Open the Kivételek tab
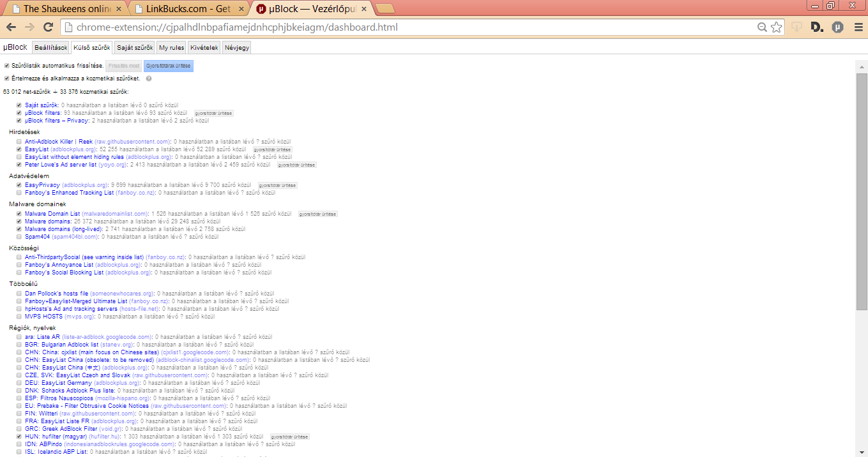This screenshot has height=457, width=868. click(x=204, y=48)
